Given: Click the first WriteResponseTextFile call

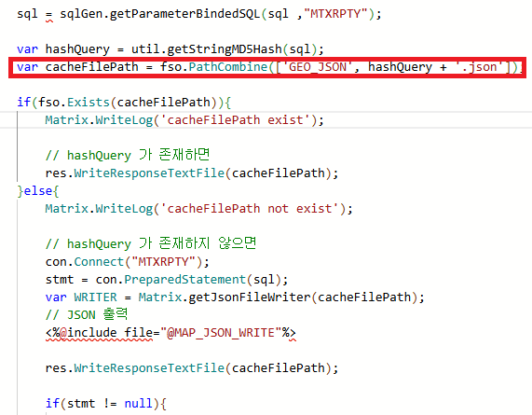Looking at the screenshot, I should click(149, 173).
